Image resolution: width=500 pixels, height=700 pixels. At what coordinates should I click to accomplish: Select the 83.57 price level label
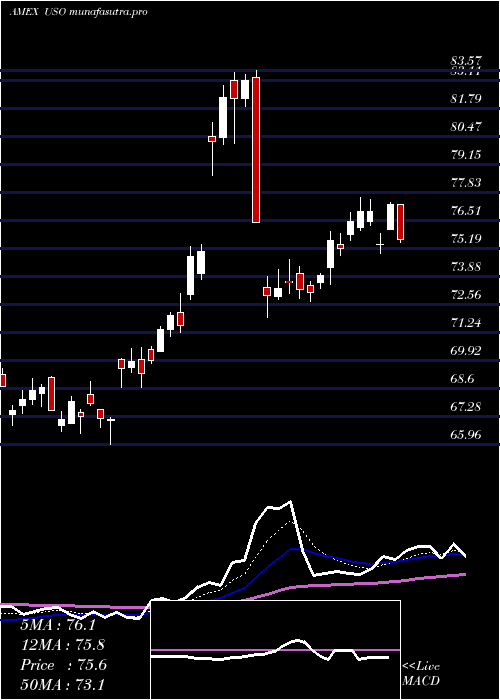465,61
